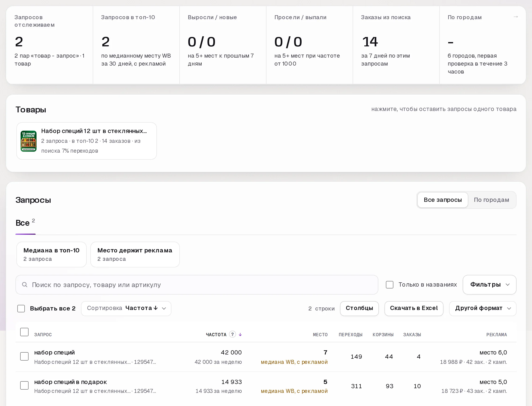Expand the Сортировка Частота dropdown
532x406 pixels.
pyautogui.click(x=126, y=309)
